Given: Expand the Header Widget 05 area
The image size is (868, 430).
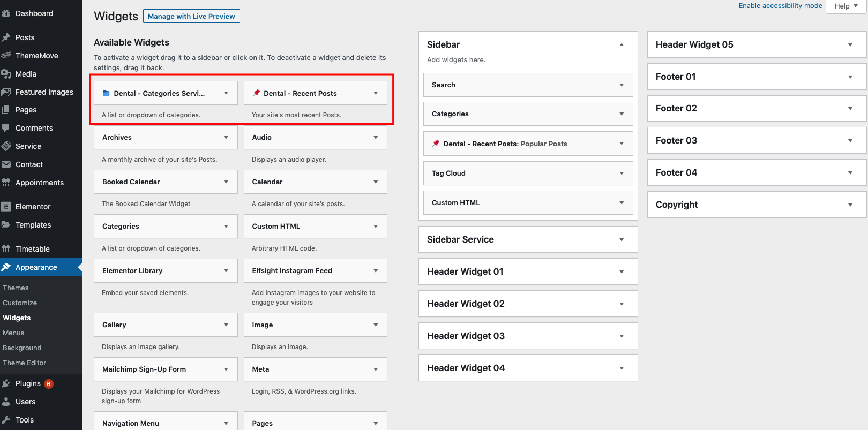Looking at the screenshot, I should click(x=850, y=45).
